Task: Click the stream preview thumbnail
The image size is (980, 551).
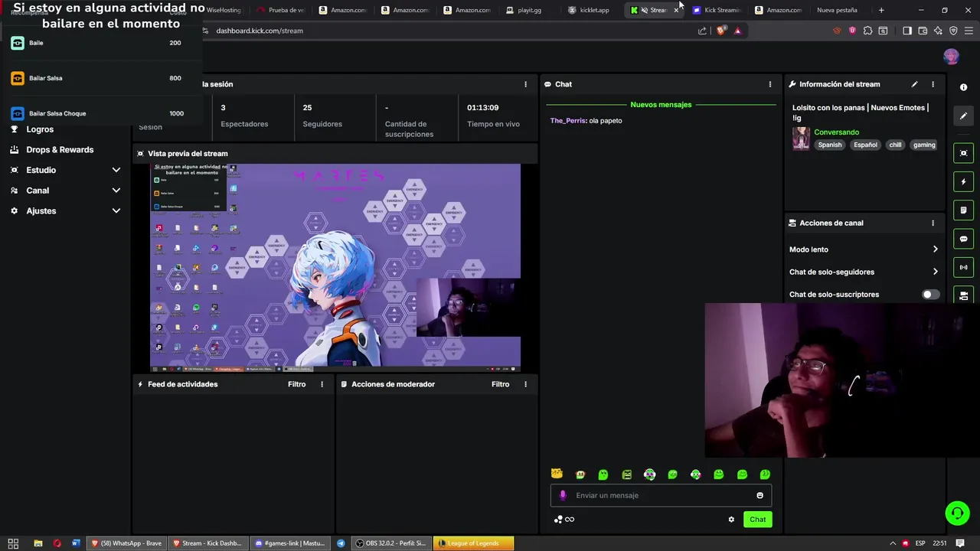Action: (x=335, y=268)
